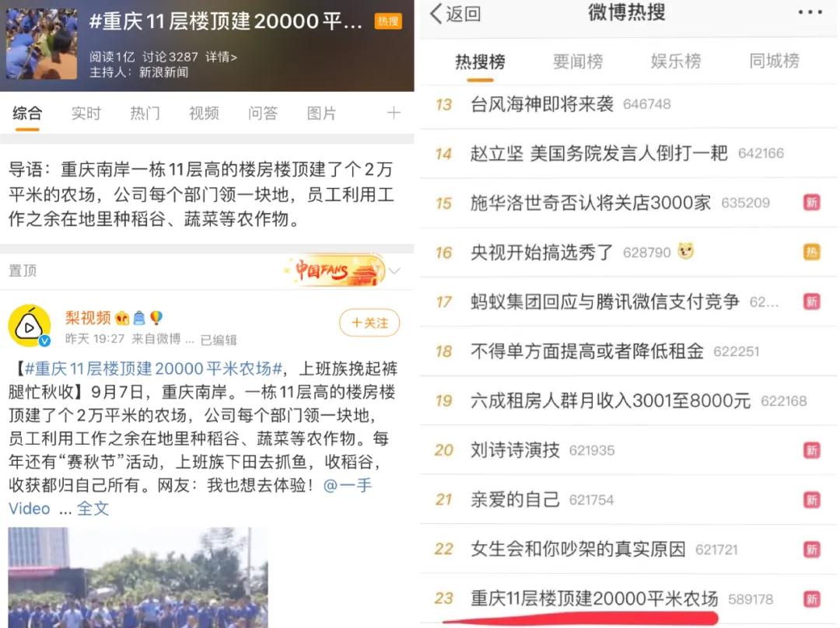Open the three-dot more options menu
The width and height of the screenshot is (840, 628).
[x=810, y=12]
